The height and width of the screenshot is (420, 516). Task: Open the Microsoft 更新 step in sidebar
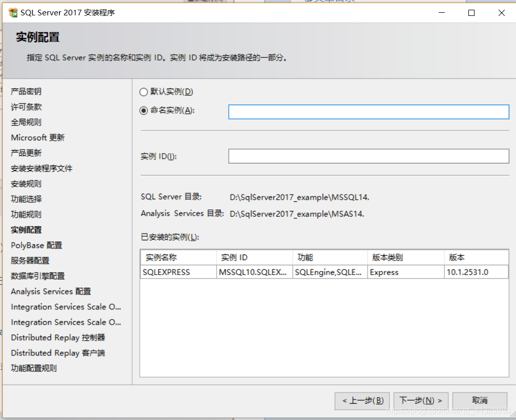(37, 138)
